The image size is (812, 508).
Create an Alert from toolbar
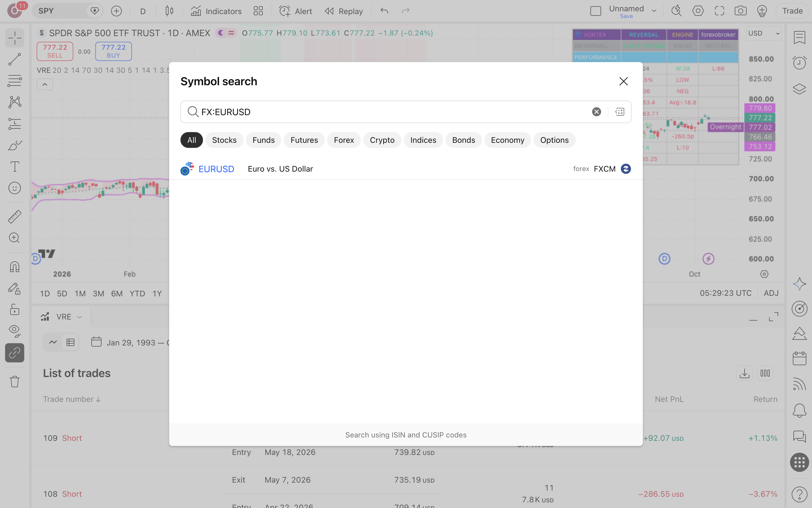click(295, 11)
